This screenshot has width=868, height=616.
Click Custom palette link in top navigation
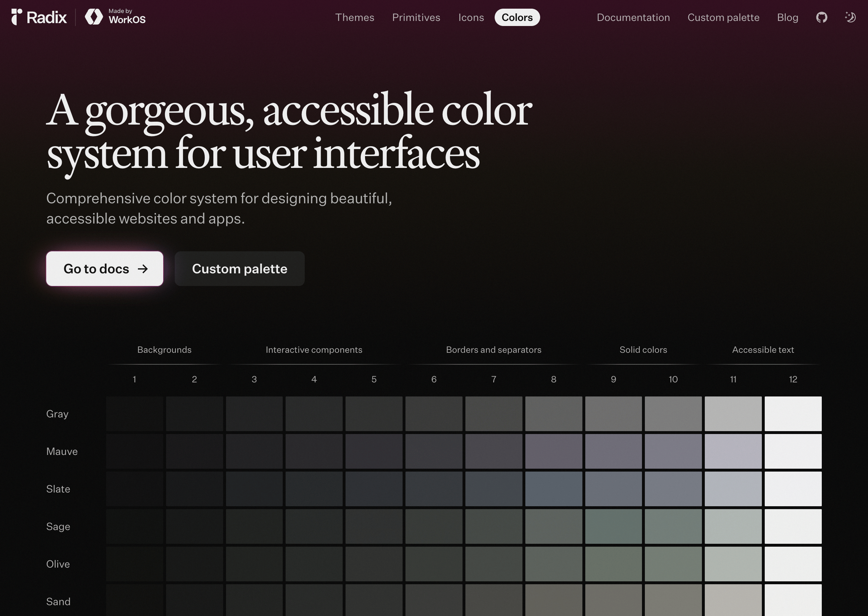click(723, 17)
